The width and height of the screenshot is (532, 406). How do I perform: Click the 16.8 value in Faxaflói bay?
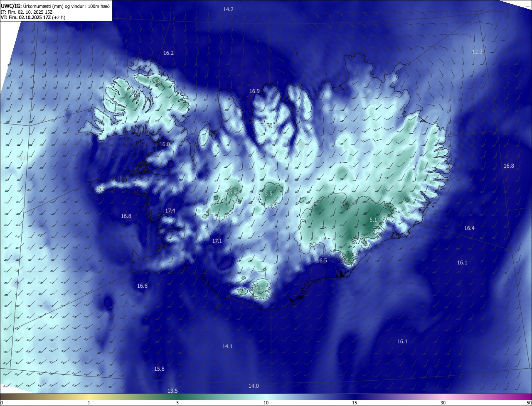click(126, 216)
